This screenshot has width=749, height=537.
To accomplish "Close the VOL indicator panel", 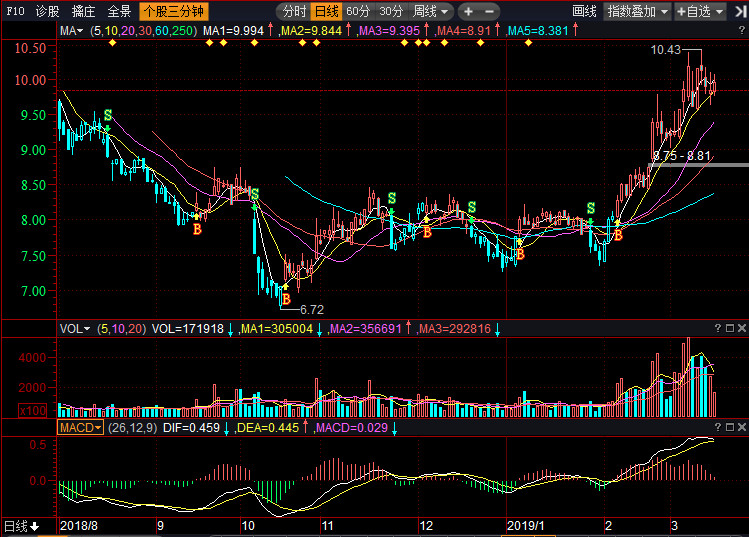I will (x=742, y=328).
